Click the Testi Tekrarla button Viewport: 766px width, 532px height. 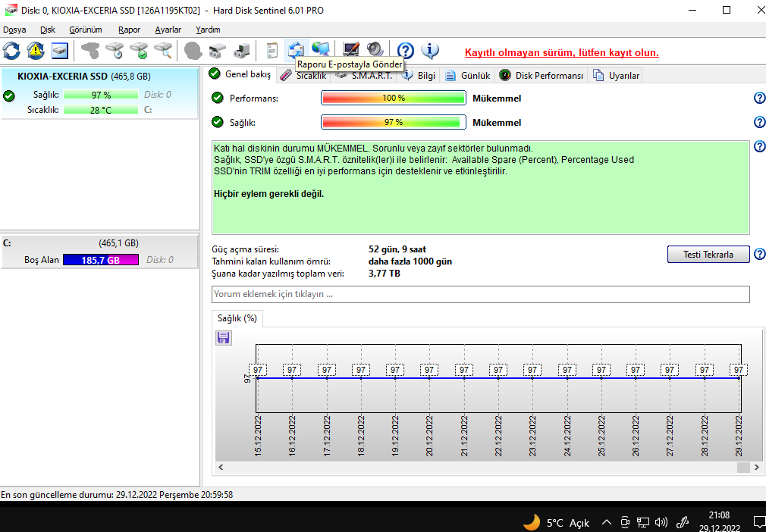tap(708, 255)
